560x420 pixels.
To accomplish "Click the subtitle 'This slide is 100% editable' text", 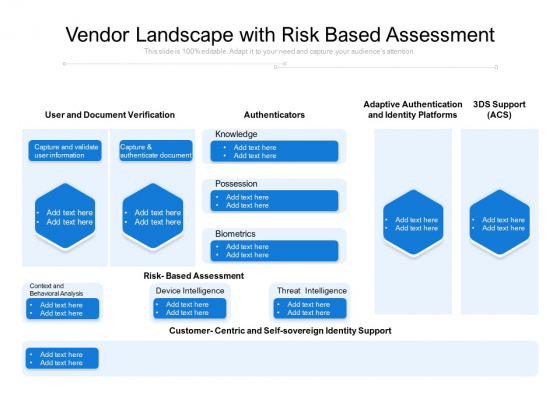I will (280, 51).
